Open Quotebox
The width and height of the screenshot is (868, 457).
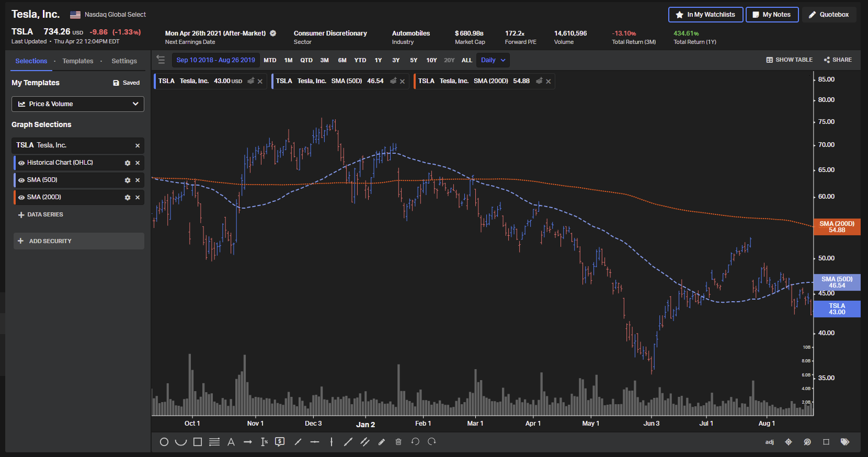tap(829, 15)
